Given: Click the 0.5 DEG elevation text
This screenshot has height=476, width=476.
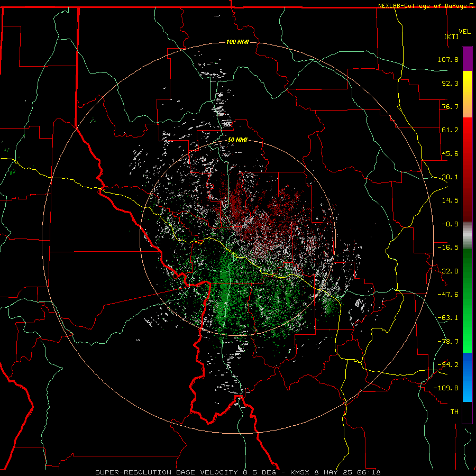Looking at the screenshot, I should tap(259, 472).
